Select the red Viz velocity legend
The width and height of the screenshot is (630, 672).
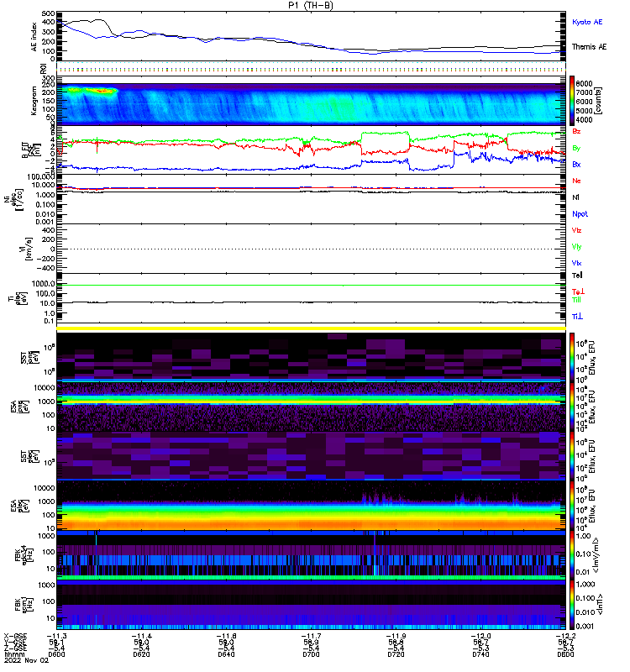(576, 230)
